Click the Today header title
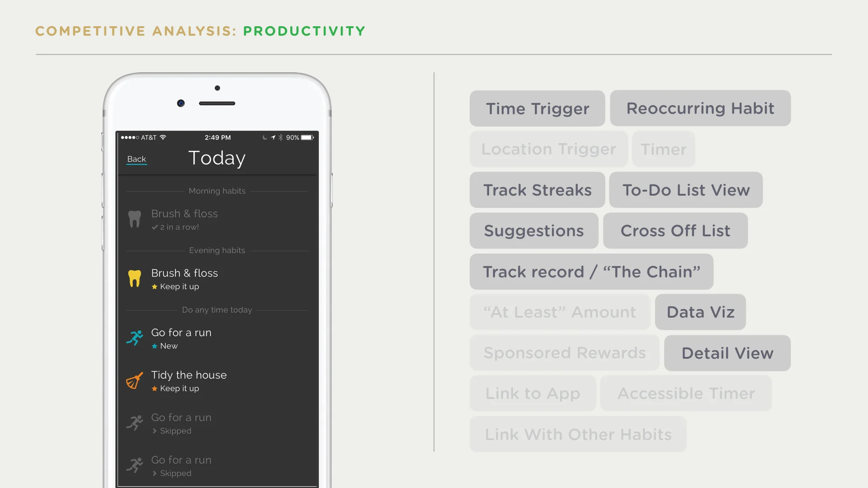Viewport: 868px width, 488px height. coord(217,157)
